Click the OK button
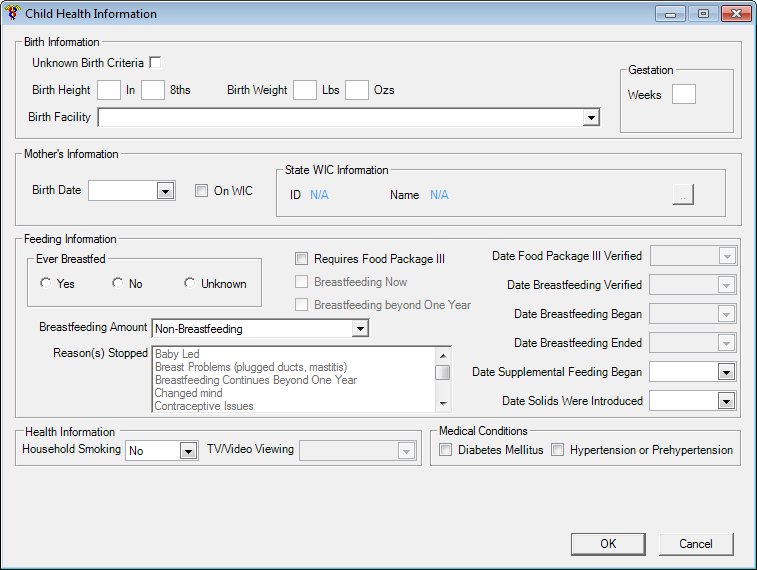This screenshot has height=570, width=757. [608, 544]
